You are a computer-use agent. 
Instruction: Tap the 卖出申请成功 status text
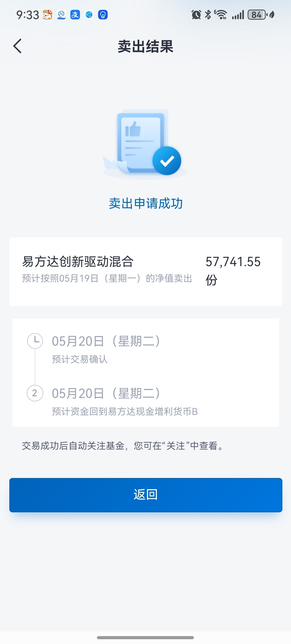click(146, 203)
